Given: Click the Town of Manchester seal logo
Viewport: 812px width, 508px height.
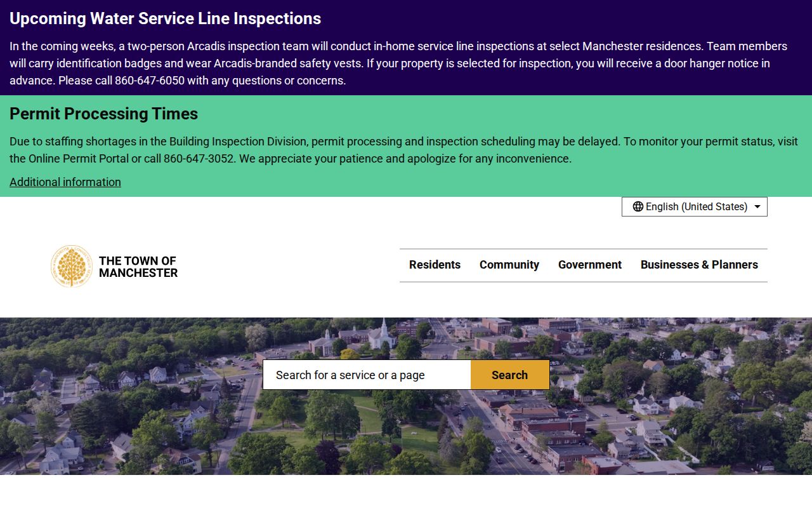Looking at the screenshot, I should [x=72, y=267].
